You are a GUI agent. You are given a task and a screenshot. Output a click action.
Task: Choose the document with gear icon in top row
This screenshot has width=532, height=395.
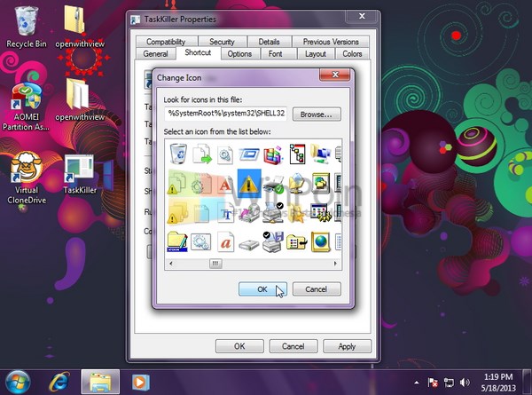[225, 154]
